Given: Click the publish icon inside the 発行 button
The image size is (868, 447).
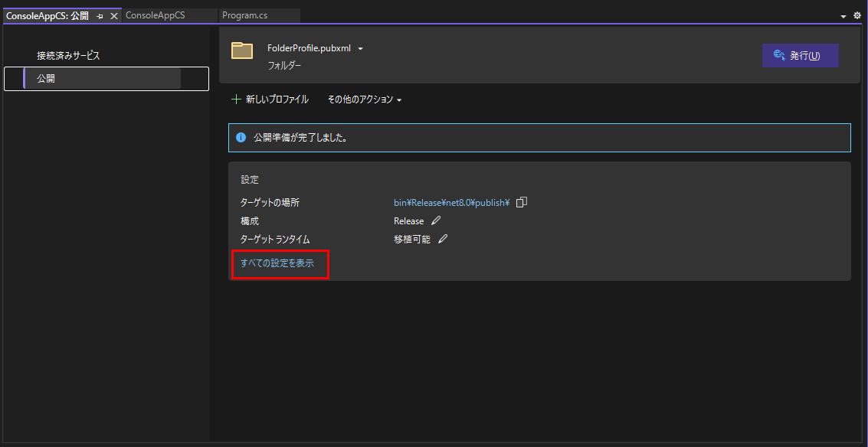Looking at the screenshot, I should [x=781, y=55].
